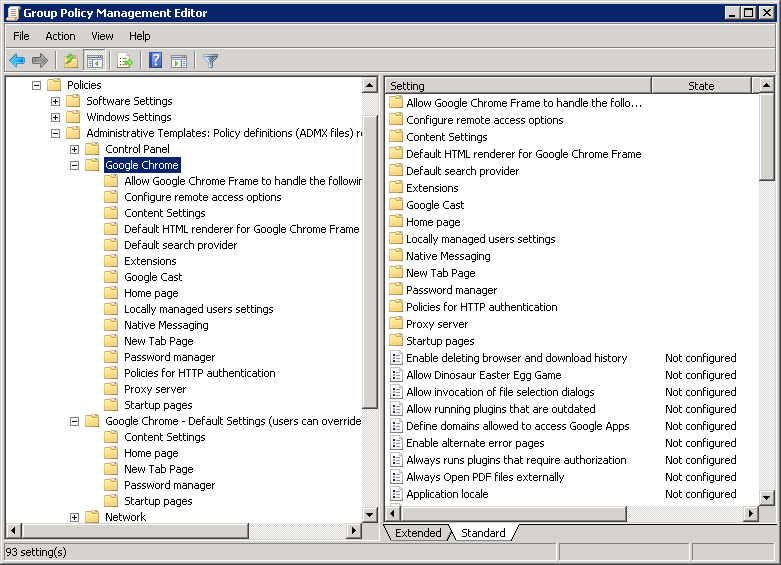Toggle the Show/Hide Console Tree icon

pos(94,61)
